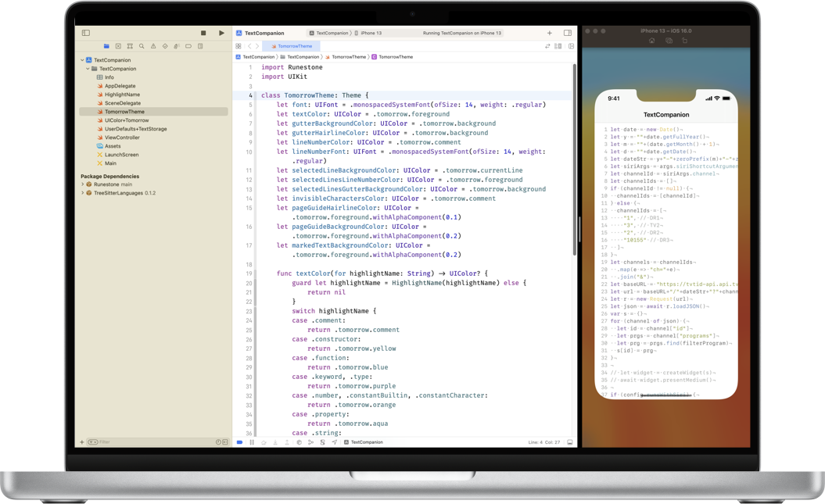Open the Find navigator magnifier icon
The width and height of the screenshot is (825, 504).
click(142, 46)
